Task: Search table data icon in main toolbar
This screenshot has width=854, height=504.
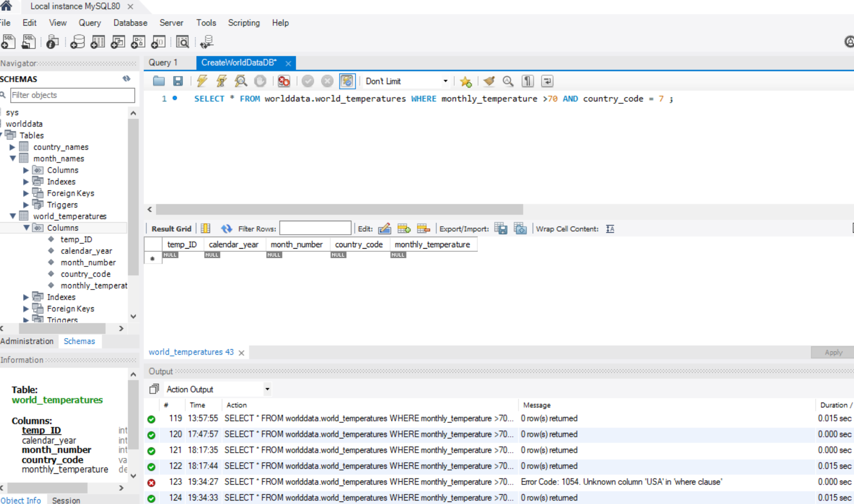Action: [x=182, y=42]
